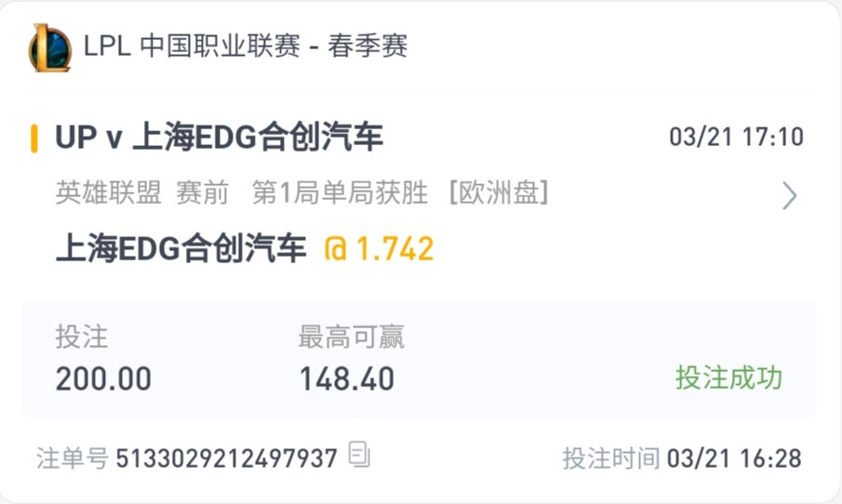Copy the bet slip number via copy icon
Screen dimensions: 842x504
click(359, 454)
